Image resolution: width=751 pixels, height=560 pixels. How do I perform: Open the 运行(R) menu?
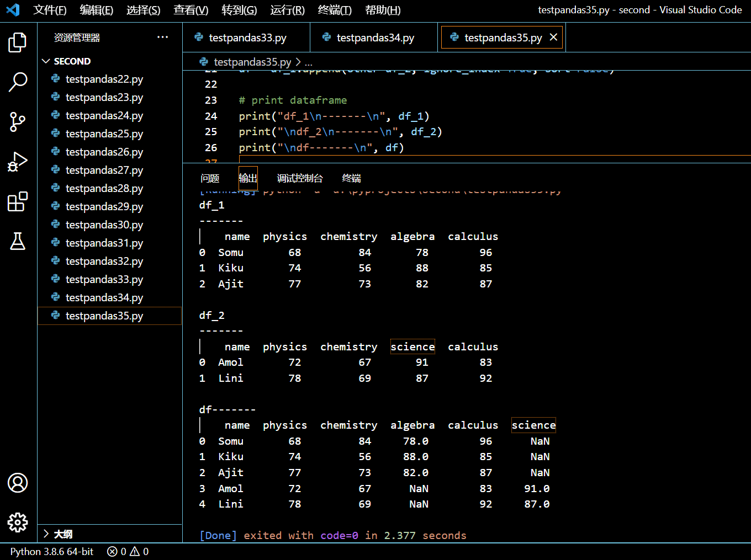288,10
